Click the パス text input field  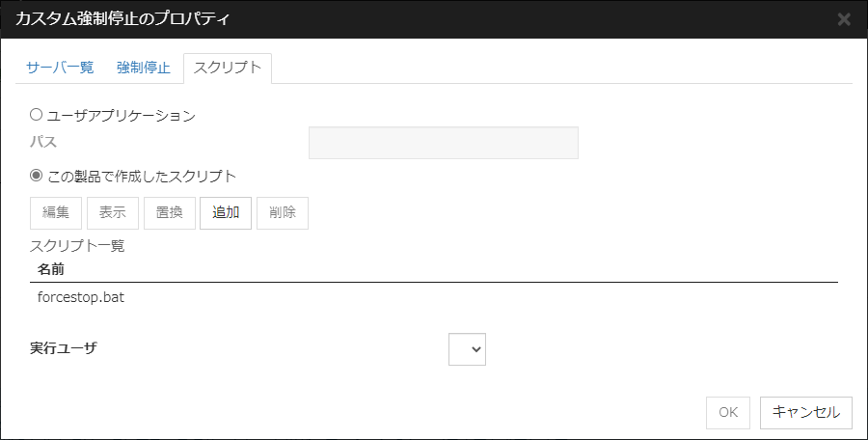pos(443,143)
